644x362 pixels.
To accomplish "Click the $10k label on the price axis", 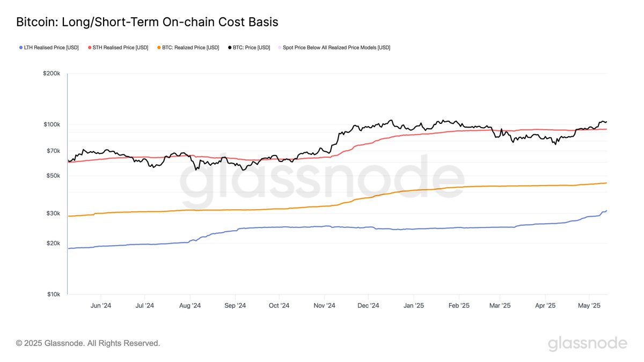I will (x=53, y=294).
